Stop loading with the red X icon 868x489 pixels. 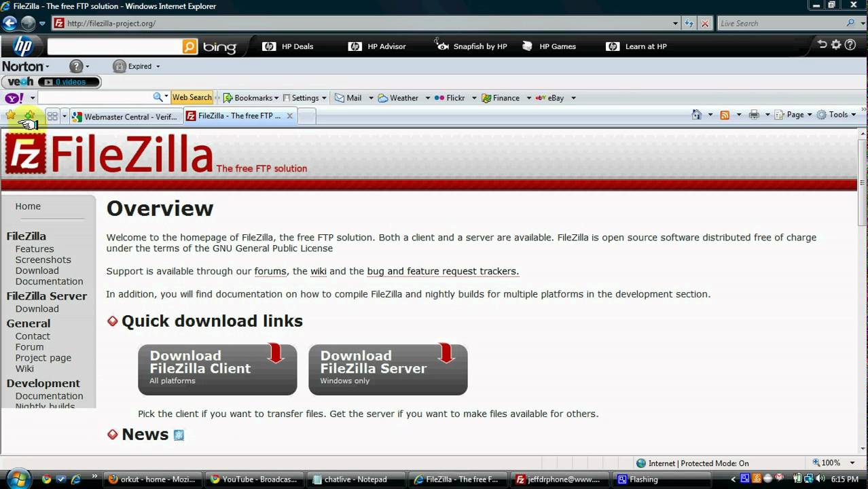coord(705,23)
